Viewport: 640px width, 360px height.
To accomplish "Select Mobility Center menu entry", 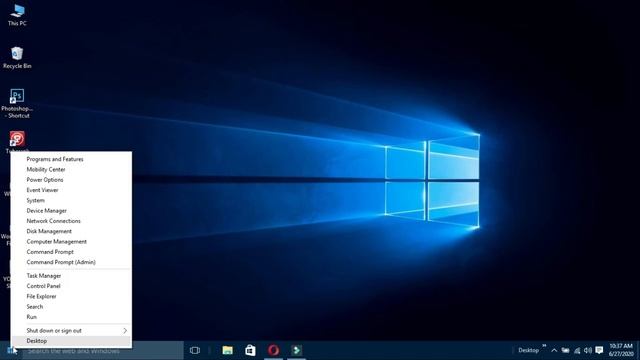I will pos(71,169).
